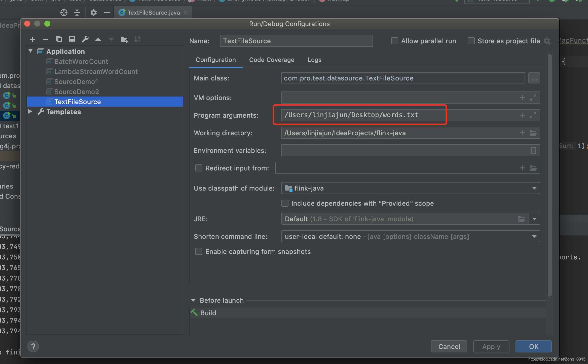This screenshot has width=588, height=364.
Task: Enable Store as project file checkbox
Action: point(471,41)
